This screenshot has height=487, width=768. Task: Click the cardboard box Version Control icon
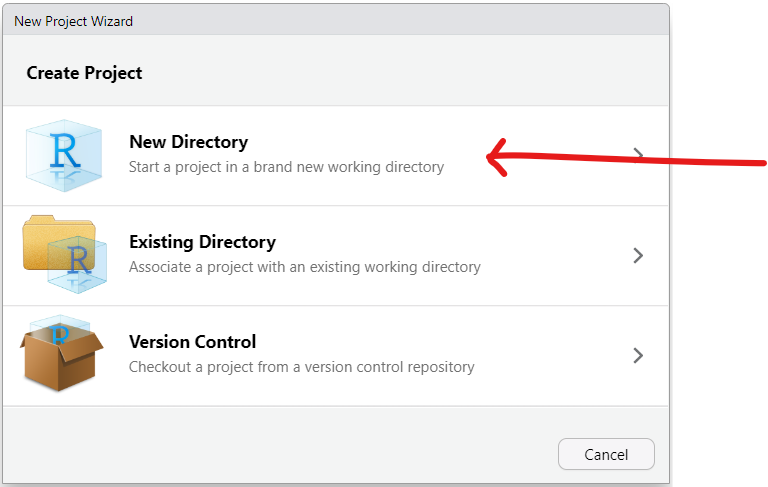point(62,353)
